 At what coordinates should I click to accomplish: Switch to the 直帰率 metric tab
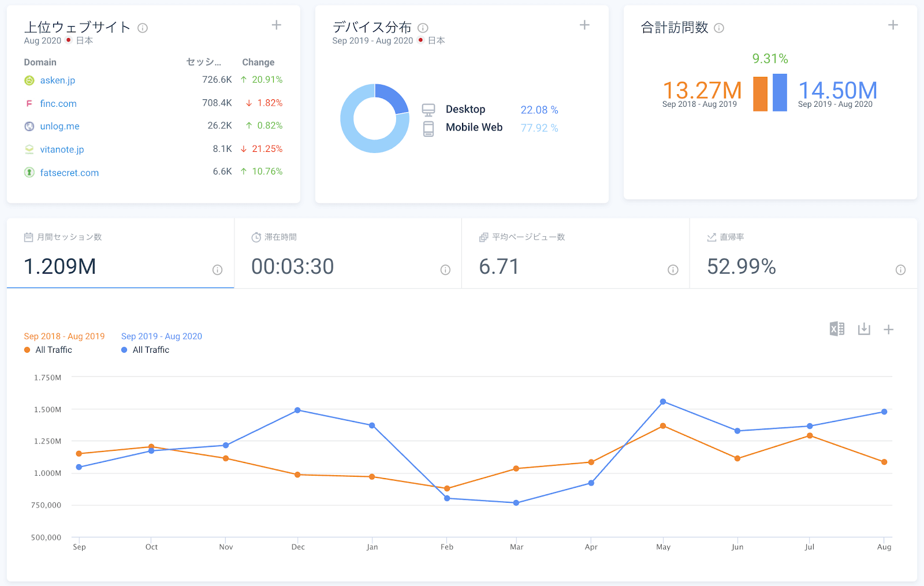(x=803, y=253)
